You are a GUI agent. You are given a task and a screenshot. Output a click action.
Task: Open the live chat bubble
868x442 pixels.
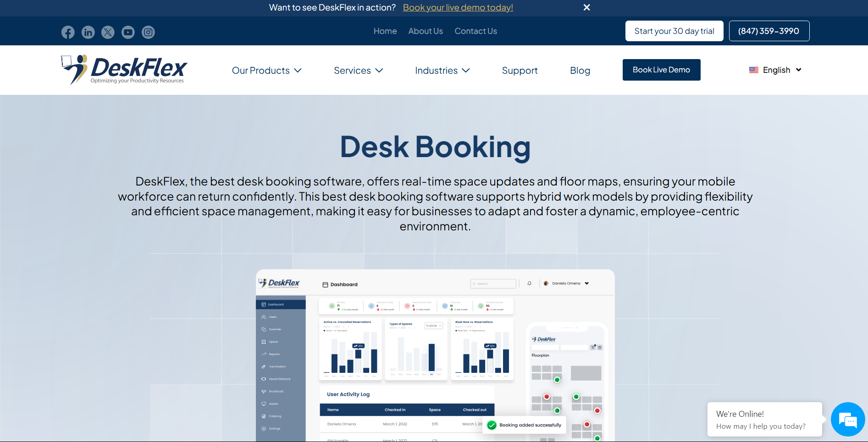[847, 419]
